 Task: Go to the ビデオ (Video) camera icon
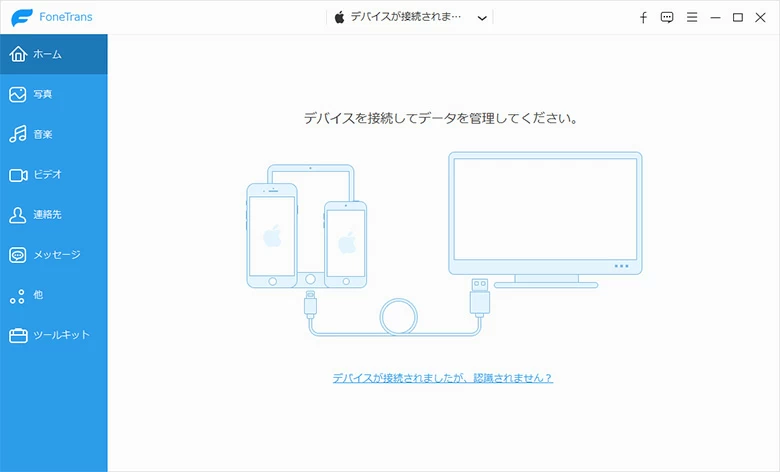pos(18,175)
